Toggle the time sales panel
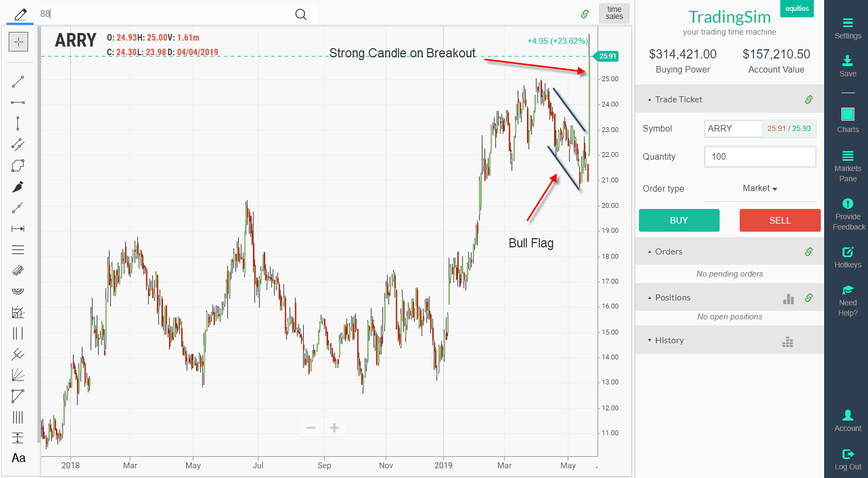The image size is (868, 478). pyautogui.click(x=614, y=13)
